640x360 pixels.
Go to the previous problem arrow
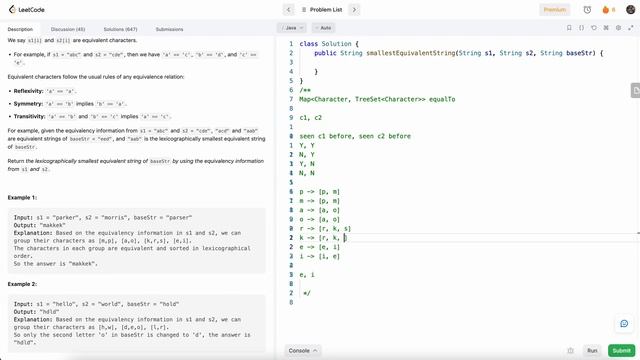289,9
